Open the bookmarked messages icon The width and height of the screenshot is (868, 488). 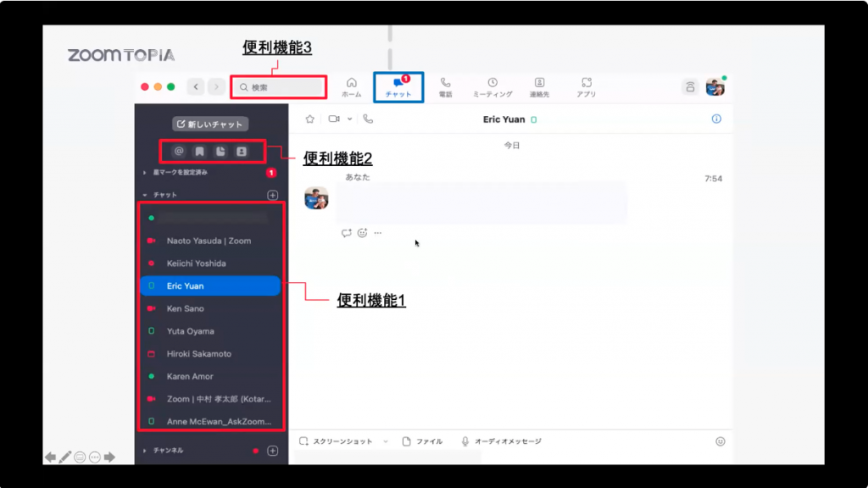pyautogui.click(x=199, y=152)
